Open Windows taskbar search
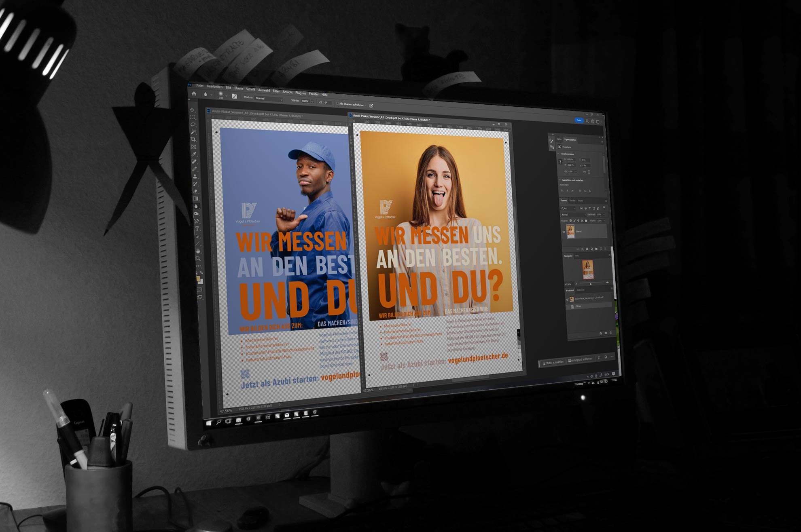The image size is (801, 532). [x=219, y=422]
